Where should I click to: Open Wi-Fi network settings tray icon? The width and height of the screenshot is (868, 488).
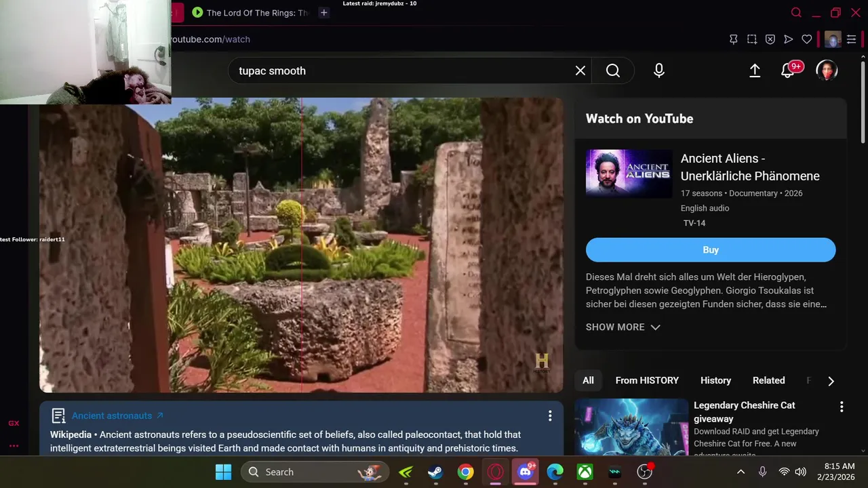point(784,472)
